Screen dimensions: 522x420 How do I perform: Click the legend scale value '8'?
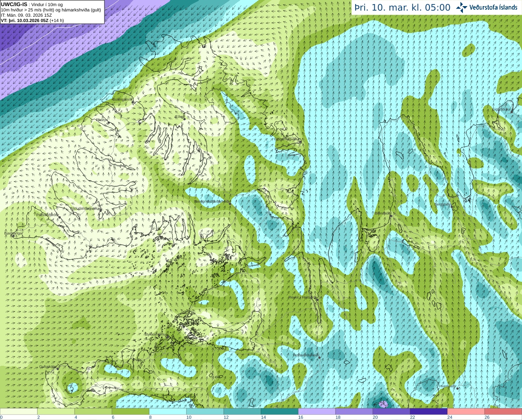(x=150, y=417)
